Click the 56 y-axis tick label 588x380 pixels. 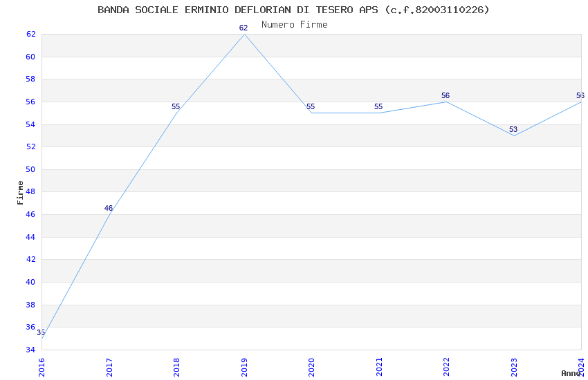(x=30, y=102)
